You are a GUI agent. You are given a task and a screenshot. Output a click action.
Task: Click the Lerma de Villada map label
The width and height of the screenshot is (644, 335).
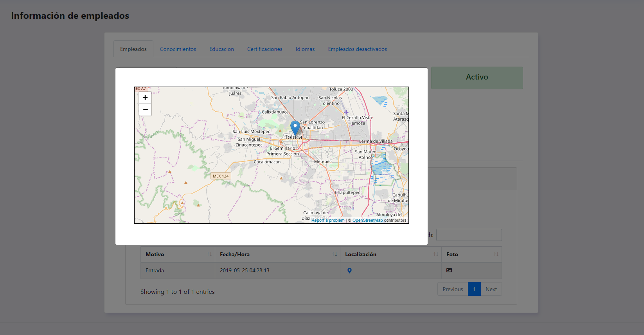click(376, 141)
